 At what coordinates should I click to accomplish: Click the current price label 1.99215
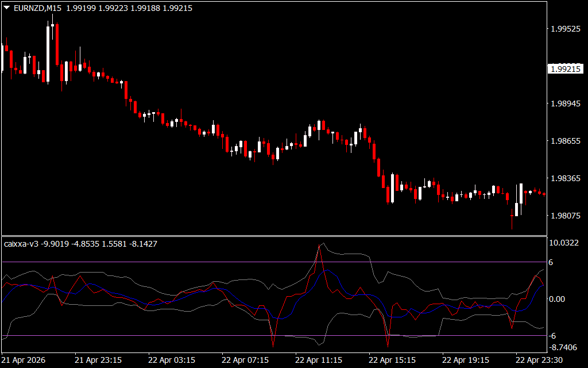566,69
